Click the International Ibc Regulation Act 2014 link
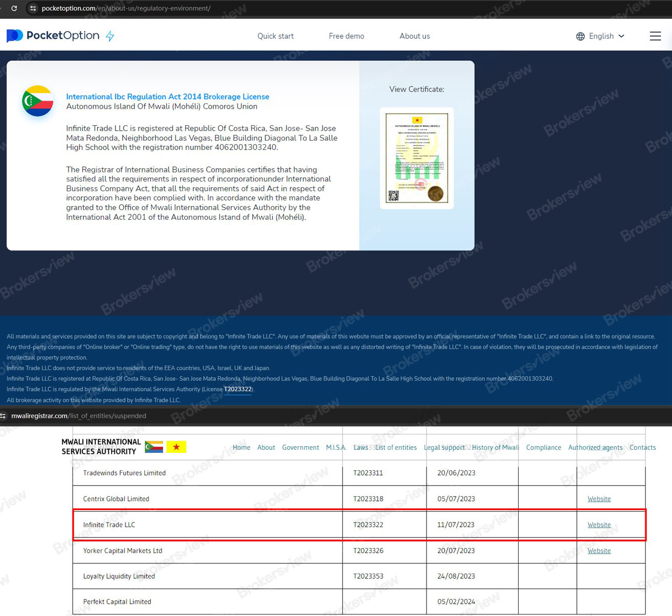This screenshot has height=616, width=672. click(167, 97)
